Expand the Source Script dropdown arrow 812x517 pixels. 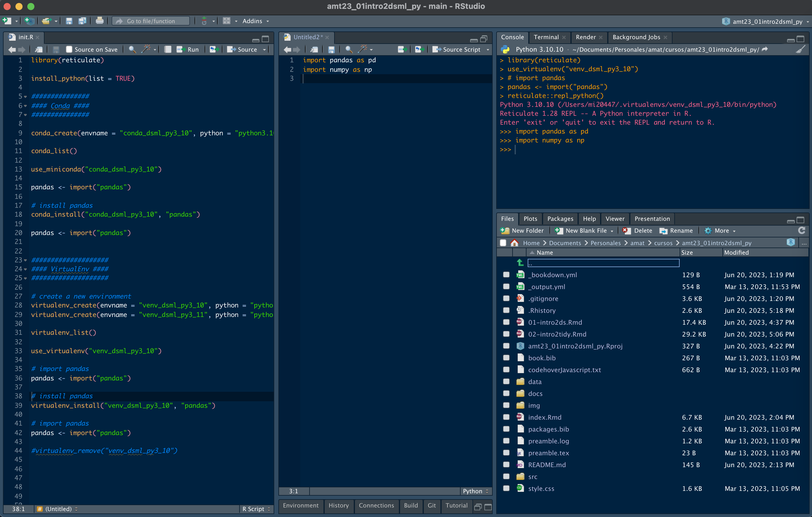pos(488,50)
